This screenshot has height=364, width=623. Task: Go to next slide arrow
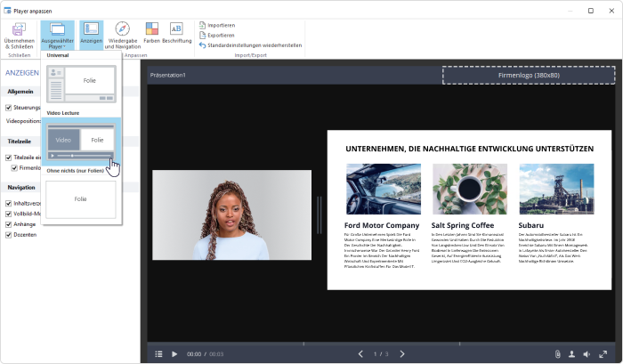click(402, 354)
